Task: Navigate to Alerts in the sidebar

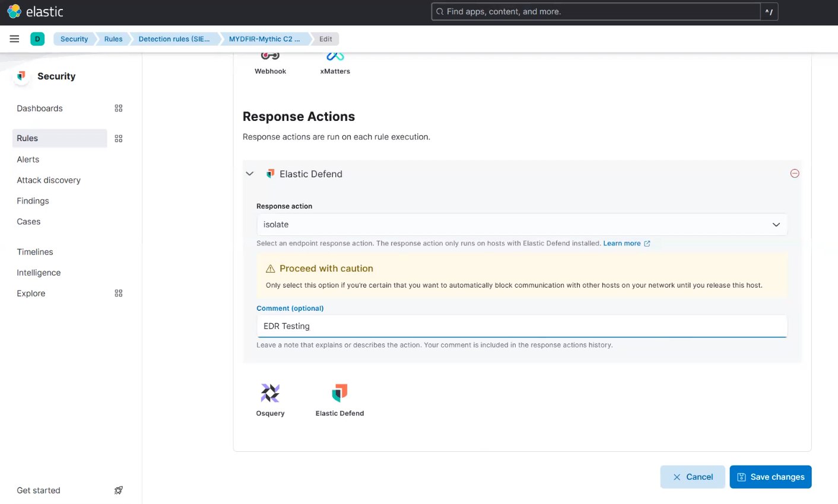Action: pyautogui.click(x=28, y=159)
